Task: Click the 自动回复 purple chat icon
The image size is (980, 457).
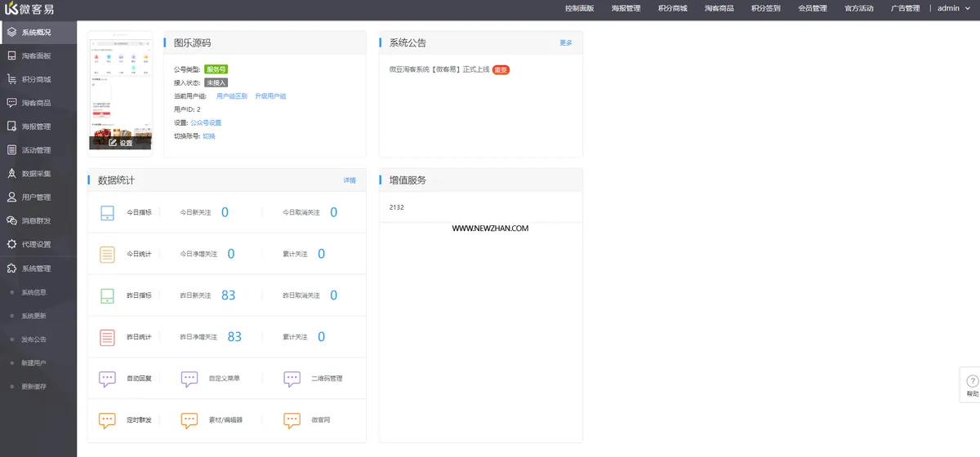Action: [x=107, y=379]
